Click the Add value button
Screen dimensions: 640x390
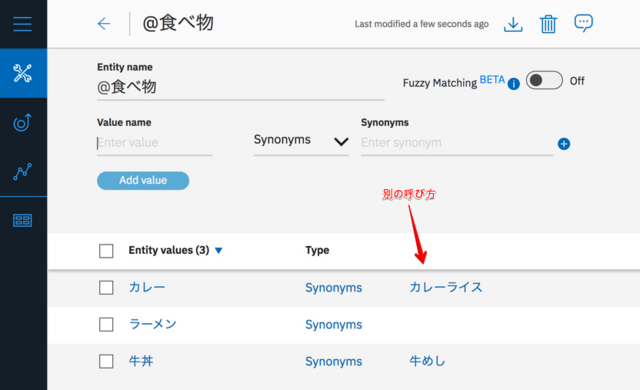[143, 180]
